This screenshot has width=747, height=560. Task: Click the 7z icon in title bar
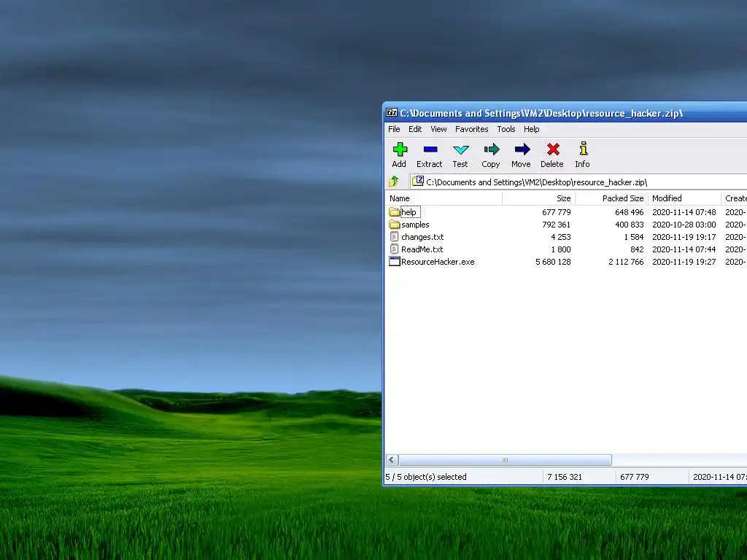[x=392, y=113]
